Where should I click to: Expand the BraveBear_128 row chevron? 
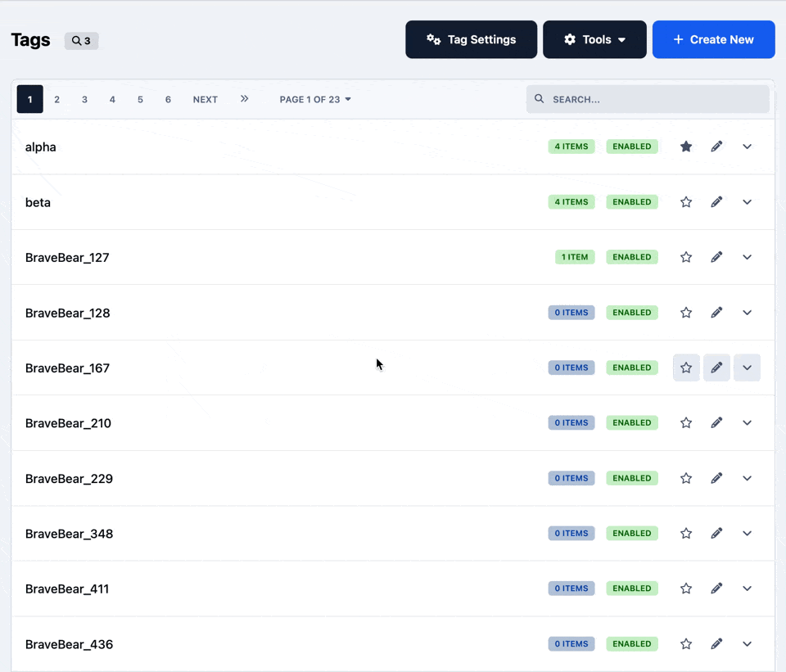[x=747, y=313]
